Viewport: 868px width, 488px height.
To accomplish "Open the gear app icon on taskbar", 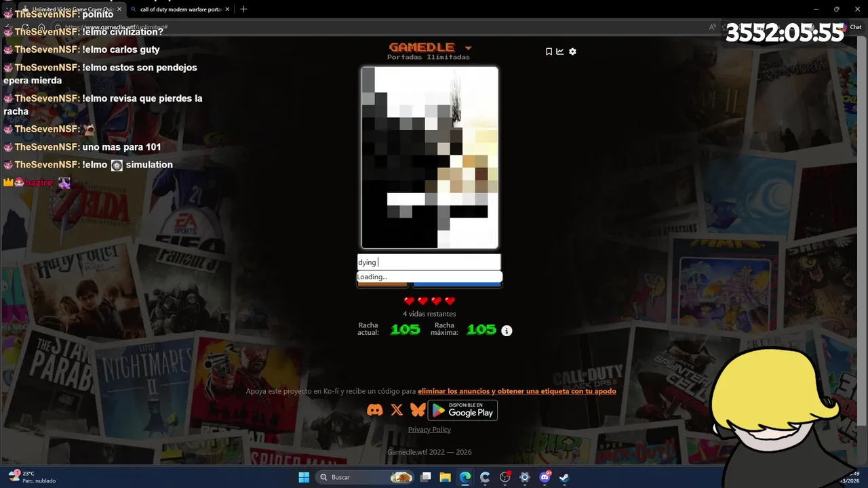I will pyautogui.click(x=525, y=477).
